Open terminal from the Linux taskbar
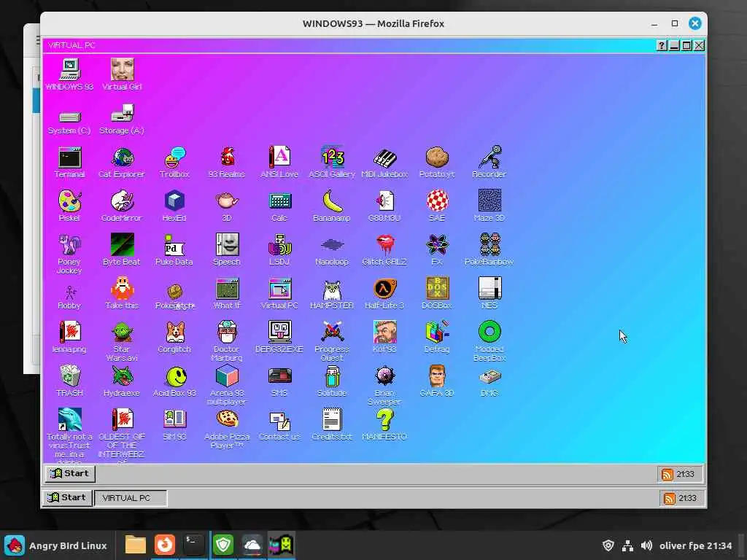This screenshot has height=560, width=747. click(x=193, y=545)
